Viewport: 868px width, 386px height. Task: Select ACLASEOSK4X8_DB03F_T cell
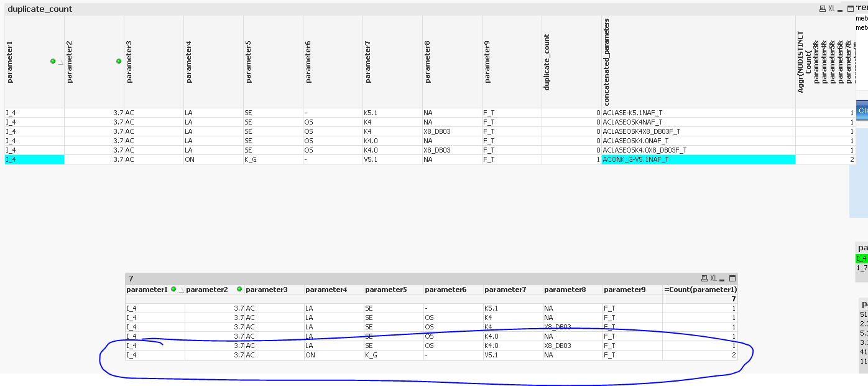(x=698, y=131)
